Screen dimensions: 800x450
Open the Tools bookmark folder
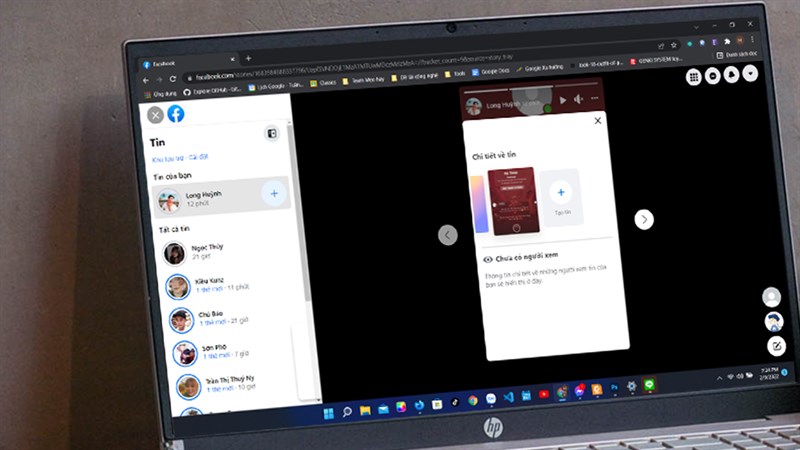point(455,73)
